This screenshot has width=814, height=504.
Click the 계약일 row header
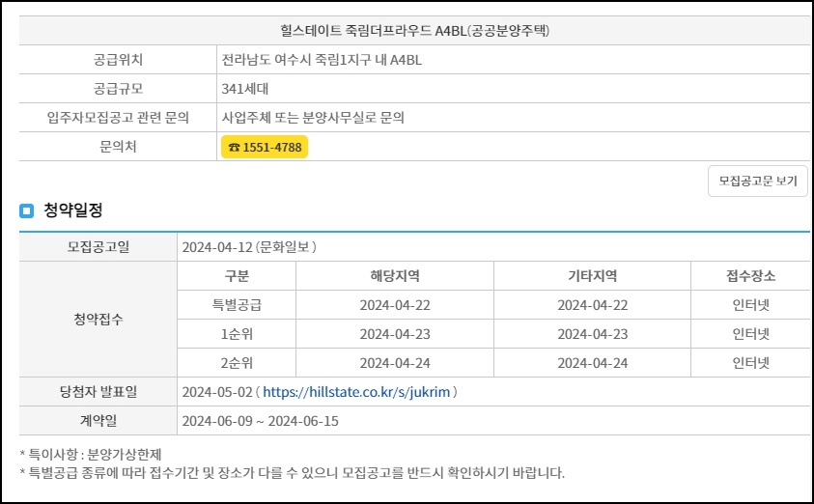[98, 421]
